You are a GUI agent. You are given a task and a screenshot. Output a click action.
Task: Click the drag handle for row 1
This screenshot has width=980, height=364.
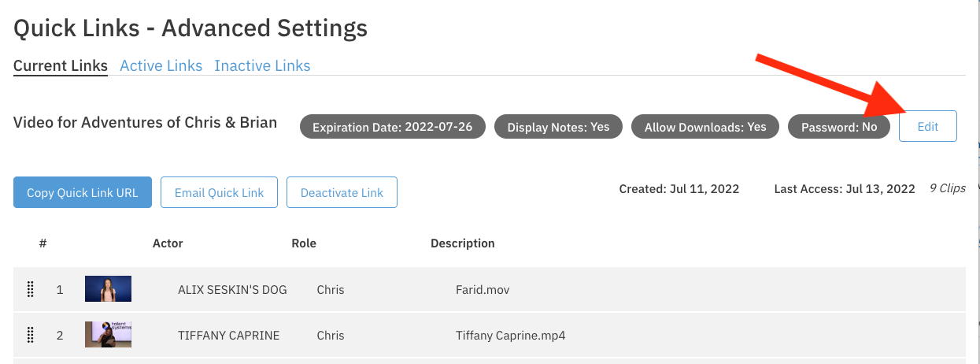pos(31,290)
